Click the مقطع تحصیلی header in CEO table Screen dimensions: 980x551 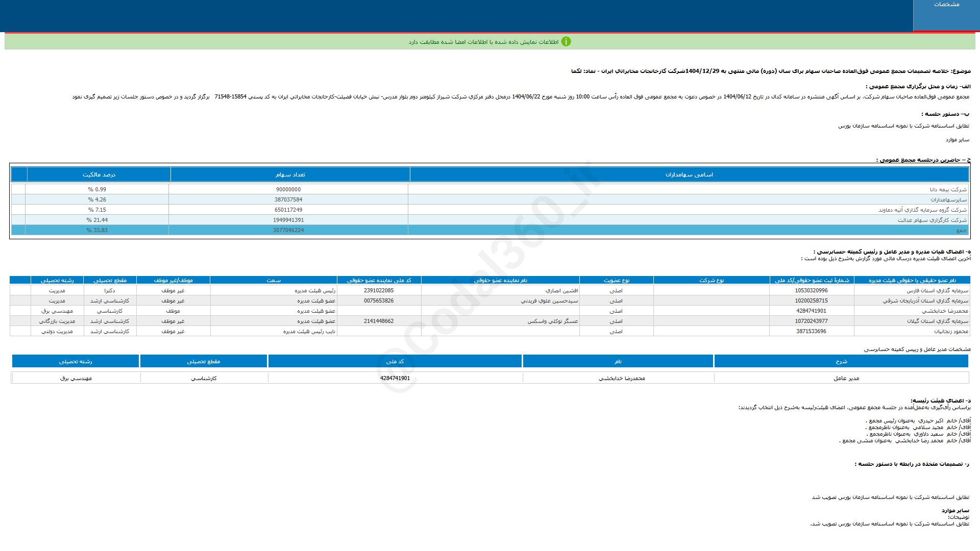(x=203, y=361)
